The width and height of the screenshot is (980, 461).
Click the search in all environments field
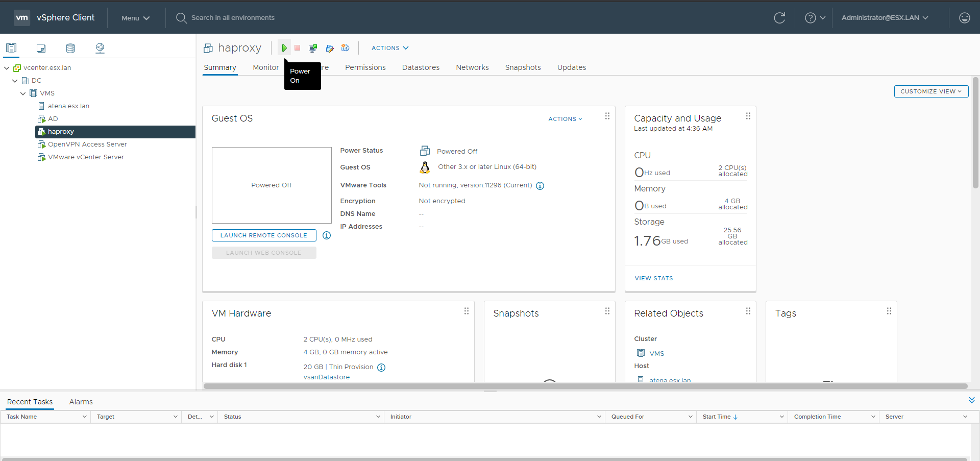click(x=233, y=18)
